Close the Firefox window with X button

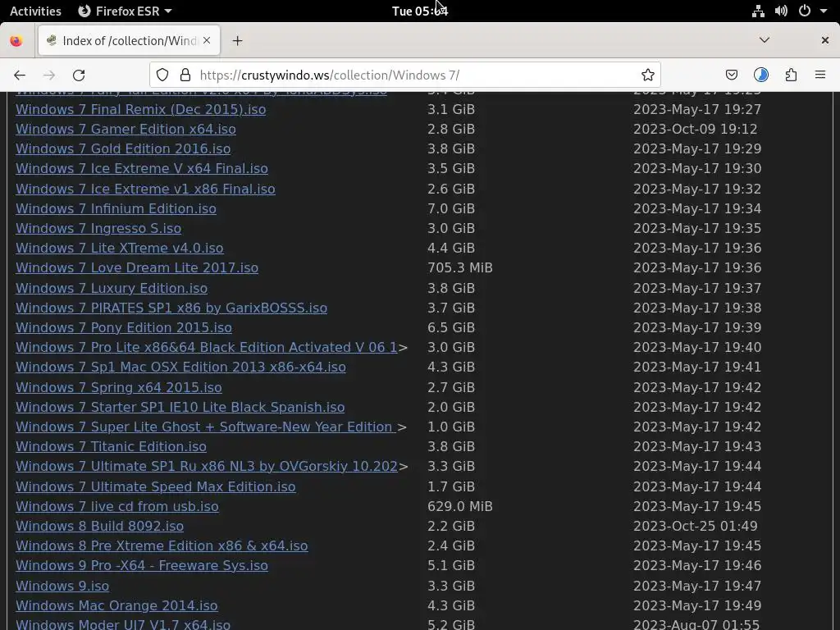825,40
